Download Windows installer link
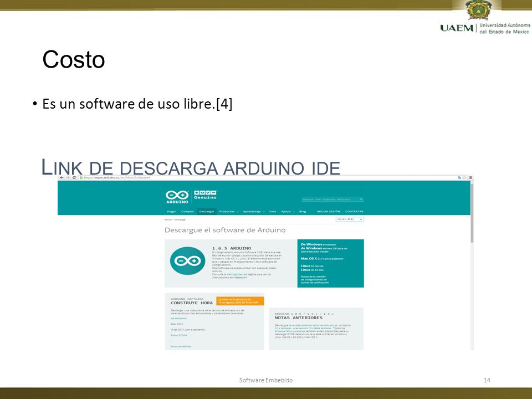This screenshot has width=532, height=399. [318, 244]
